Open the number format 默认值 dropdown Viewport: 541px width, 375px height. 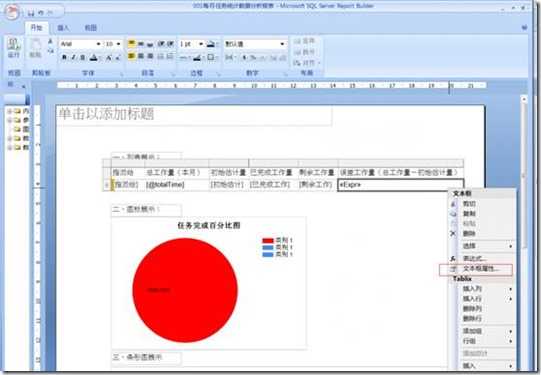(x=282, y=44)
